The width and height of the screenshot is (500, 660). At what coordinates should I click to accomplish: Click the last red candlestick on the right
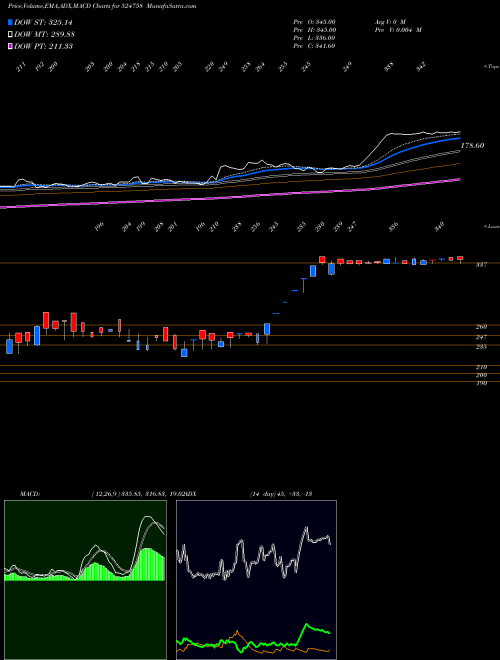(460, 258)
